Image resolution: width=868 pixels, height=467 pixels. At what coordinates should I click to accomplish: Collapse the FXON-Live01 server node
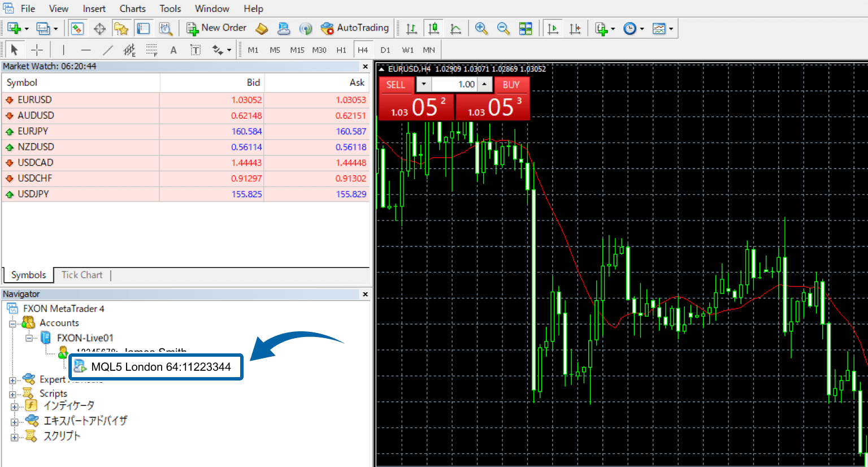[29, 338]
